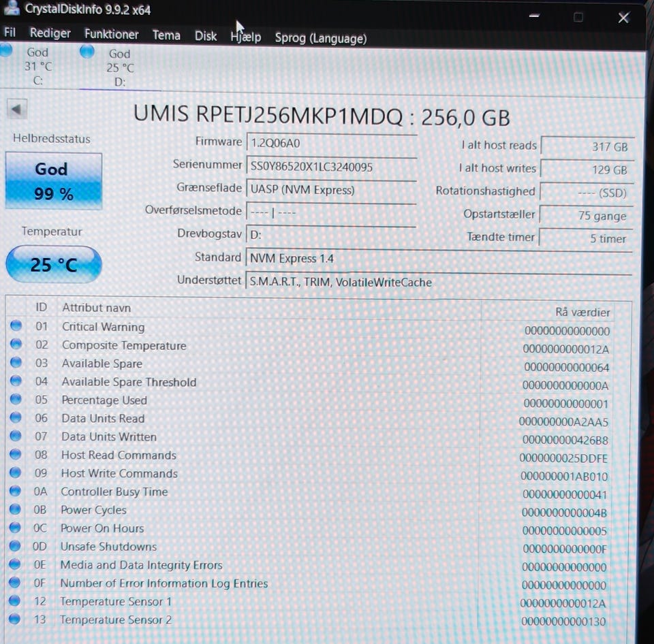Click the Rotationshastighed value ---- (SSD)
This screenshot has height=644, width=654.
click(x=587, y=193)
